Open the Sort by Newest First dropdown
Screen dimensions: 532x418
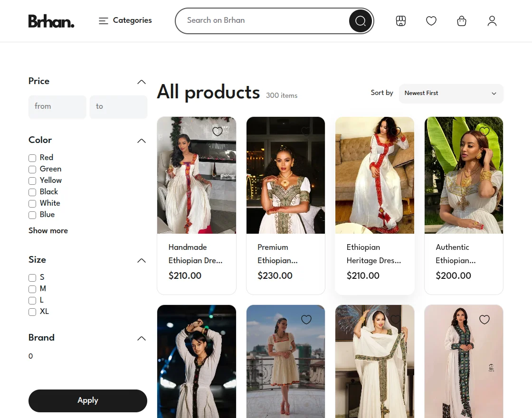451,94
